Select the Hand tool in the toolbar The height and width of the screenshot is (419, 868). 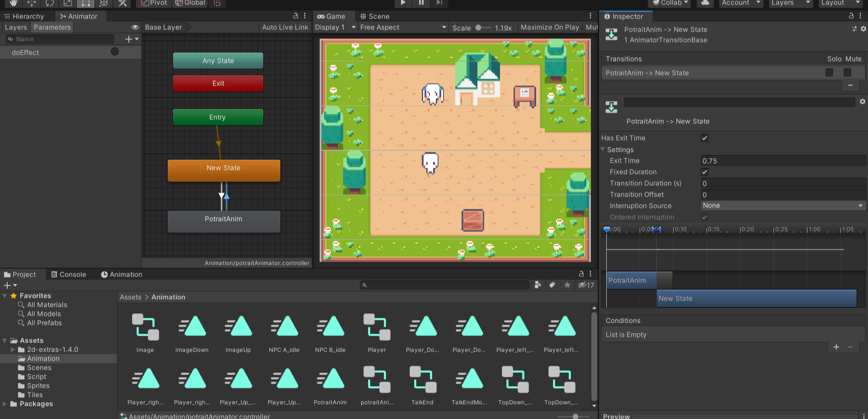pyautogui.click(x=13, y=3)
